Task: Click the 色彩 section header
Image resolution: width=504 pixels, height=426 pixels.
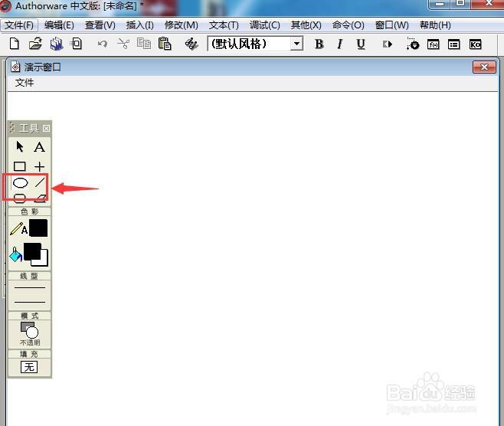Action: click(30, 211)
